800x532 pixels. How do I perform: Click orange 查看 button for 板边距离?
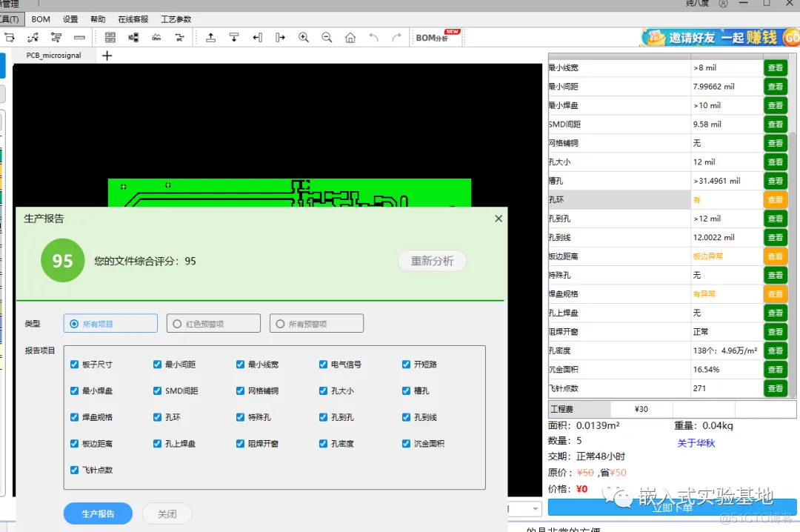click(x=775, y=256)
